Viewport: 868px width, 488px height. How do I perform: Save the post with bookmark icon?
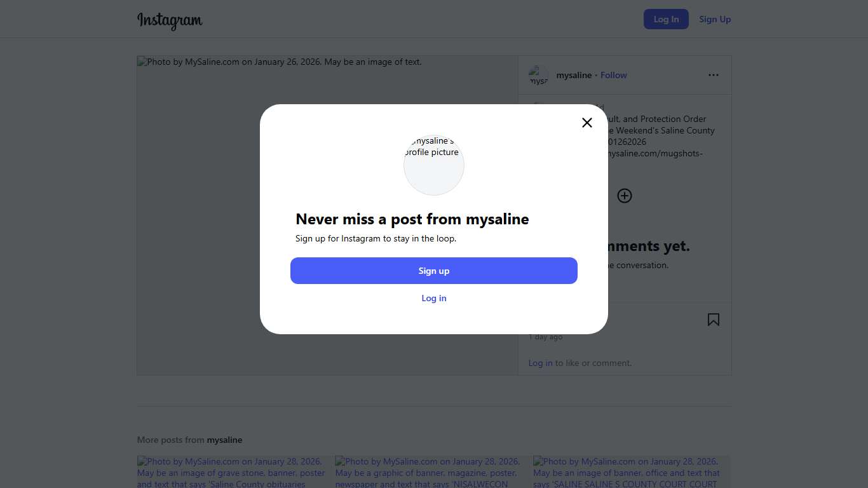tap(714, 320)
